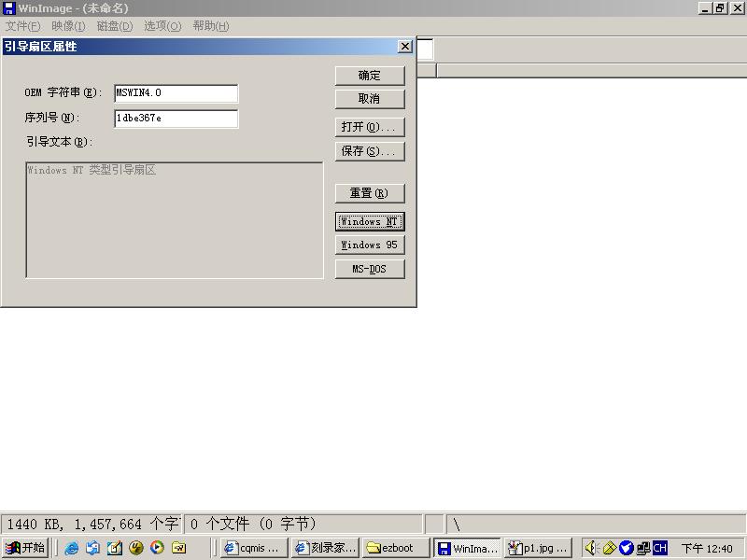The height and width of the screenshot is (560, 747).
Task: Click the boot text area
Action: (x=175, y=220)
